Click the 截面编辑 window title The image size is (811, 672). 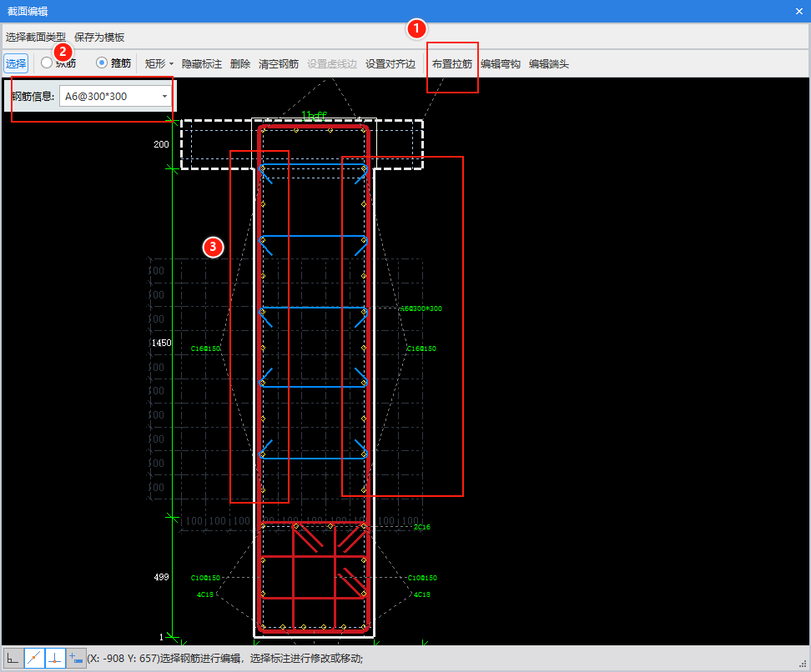point(28,11)
